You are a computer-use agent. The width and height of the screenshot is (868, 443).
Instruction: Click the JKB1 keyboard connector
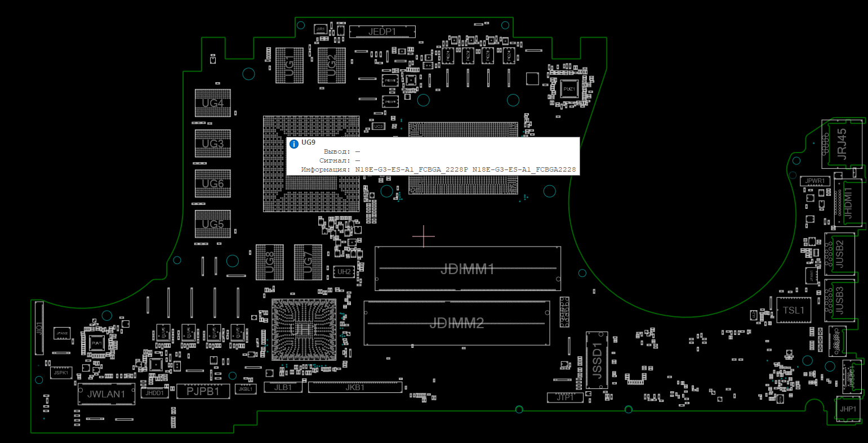pyautogui.click(x=355, y=387)
